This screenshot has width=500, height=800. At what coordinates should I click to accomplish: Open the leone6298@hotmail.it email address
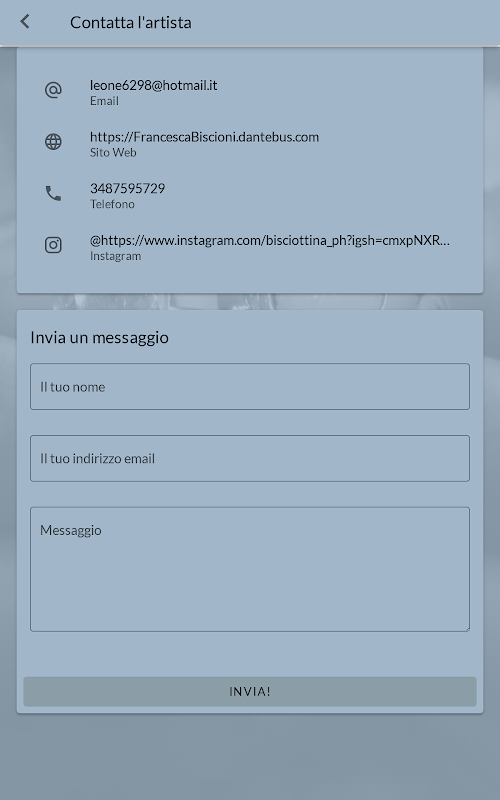point(154,85)
